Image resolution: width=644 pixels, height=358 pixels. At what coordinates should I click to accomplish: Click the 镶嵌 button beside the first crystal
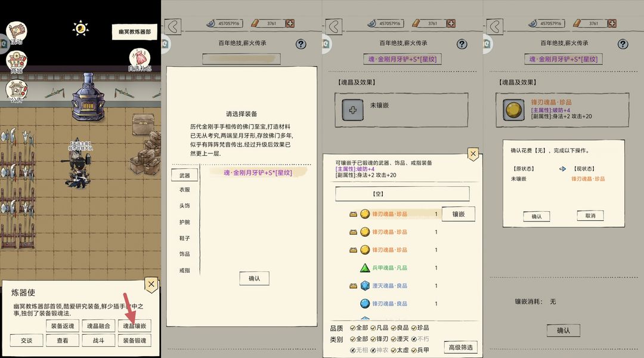pyautogui.click(x=459, y=214)
